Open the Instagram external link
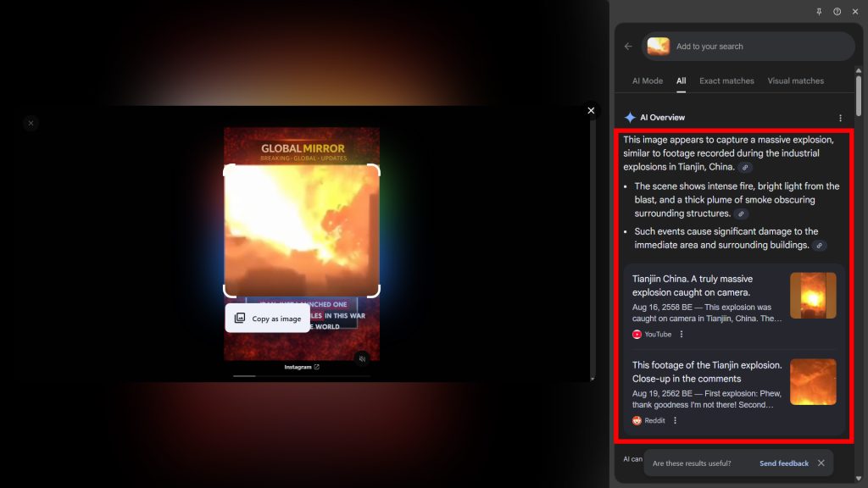The height and width of the screenshot is (488, 868). [x=302, y=367]
